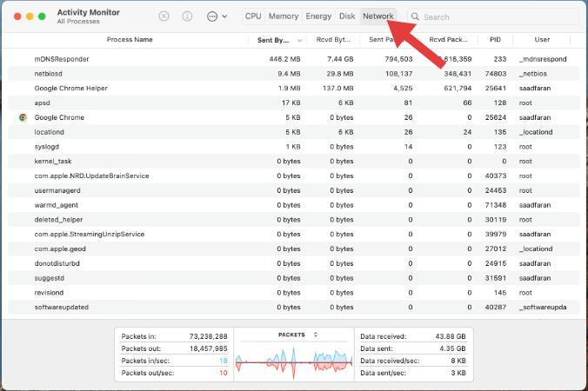This screenshot has height=391, width=588.
Task: Select the donotdisturbd process row
Action: (294, 263)
